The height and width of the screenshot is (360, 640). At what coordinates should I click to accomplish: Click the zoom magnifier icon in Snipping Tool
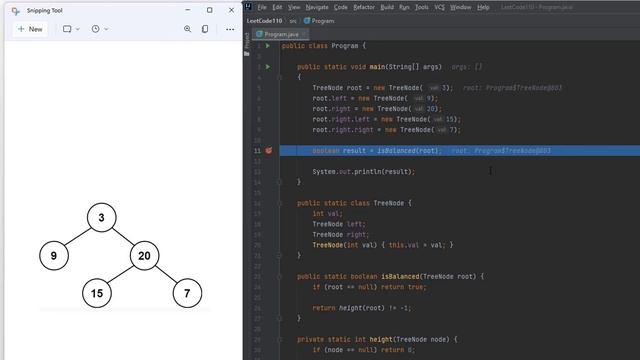click(x=187, y=29)
